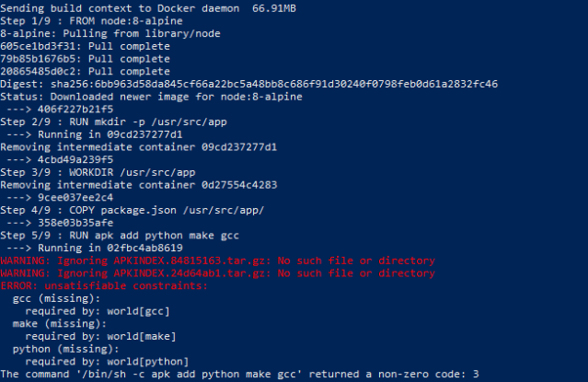Click 'Step 1/9 : FROM node:8-alpine' text
The height and width of the screenshot is (382, 588).
click(x=82, y=20)
